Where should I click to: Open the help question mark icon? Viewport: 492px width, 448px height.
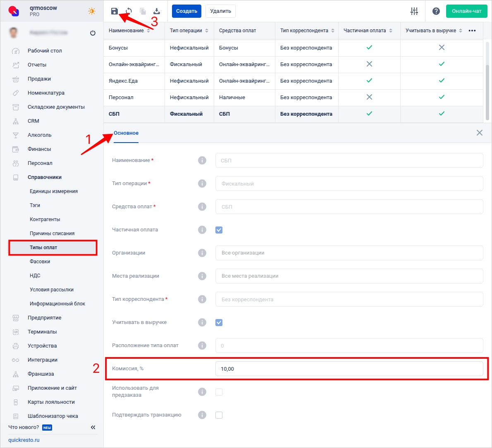tap(436, 11)
